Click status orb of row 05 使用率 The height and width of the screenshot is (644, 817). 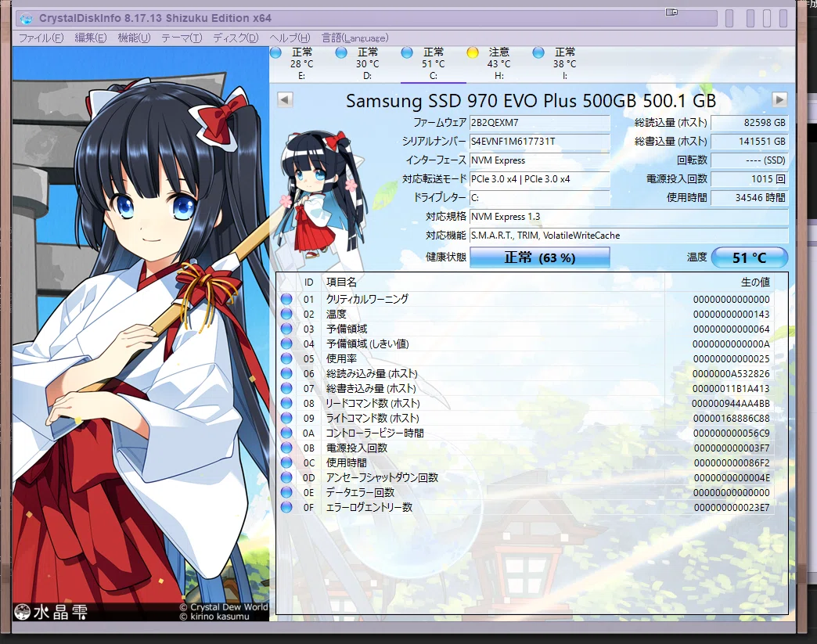[x=286, y=358]
